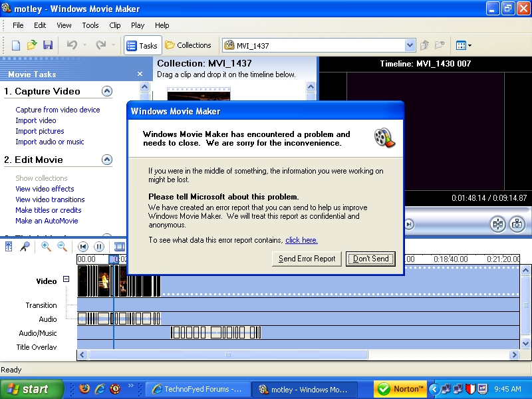
Task: Click the Split Clip preview button
Action: pos(498,224)
